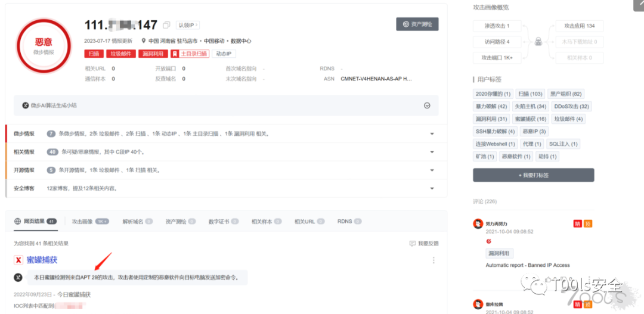The width and height of the screenshot is (644, 314).
Task: Click the location pin icon before 中国 河南省
Action: click(144, 41)
